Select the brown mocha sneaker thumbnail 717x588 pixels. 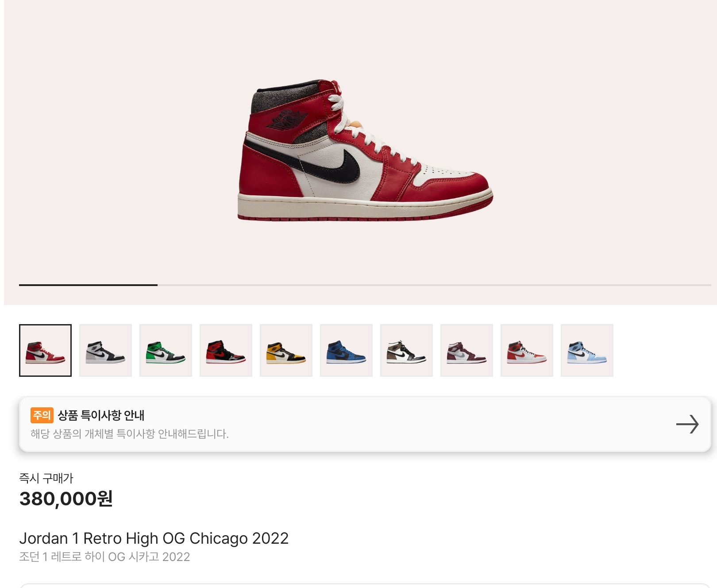point(406,350)
